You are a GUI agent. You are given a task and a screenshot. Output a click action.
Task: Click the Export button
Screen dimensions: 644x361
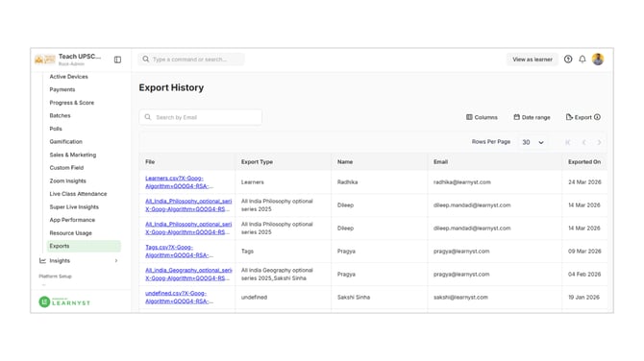click(579, 117)
